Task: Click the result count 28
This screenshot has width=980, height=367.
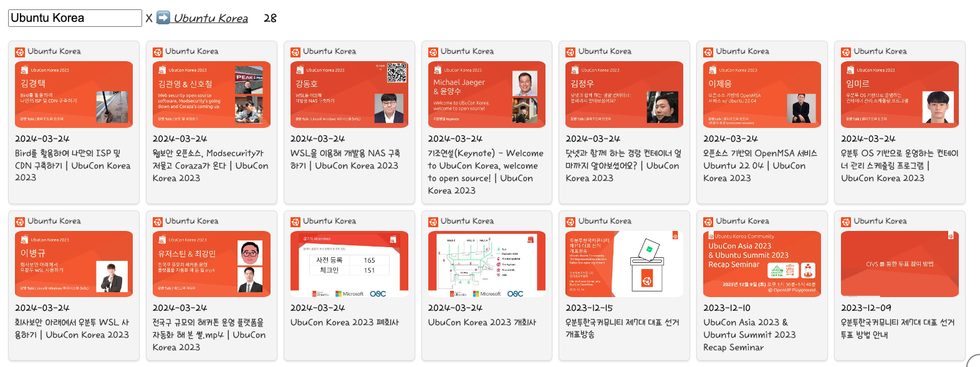Action: [270, 18]
